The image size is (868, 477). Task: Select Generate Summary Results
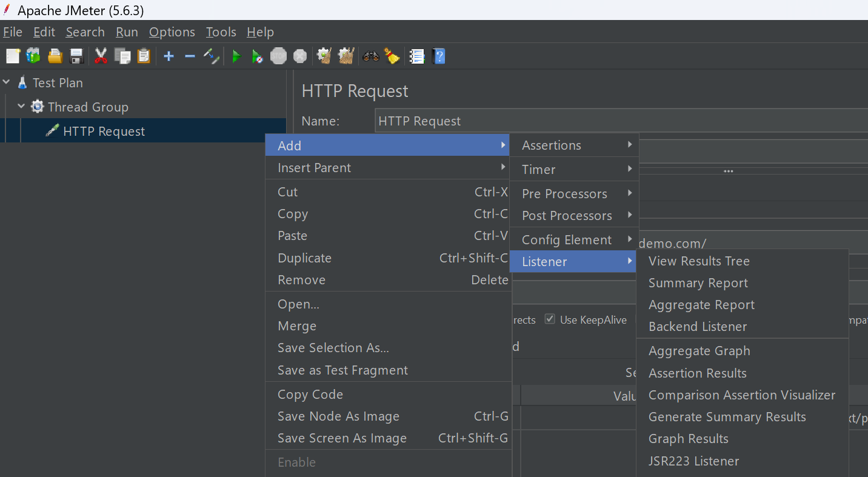click(743, 417)
